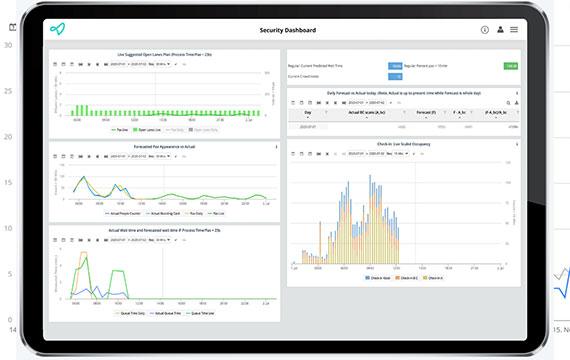The height and width of the screenshot is (360, 570).
Task: Toggle the Open Lanes Live legend series
Action: [147, 130]
